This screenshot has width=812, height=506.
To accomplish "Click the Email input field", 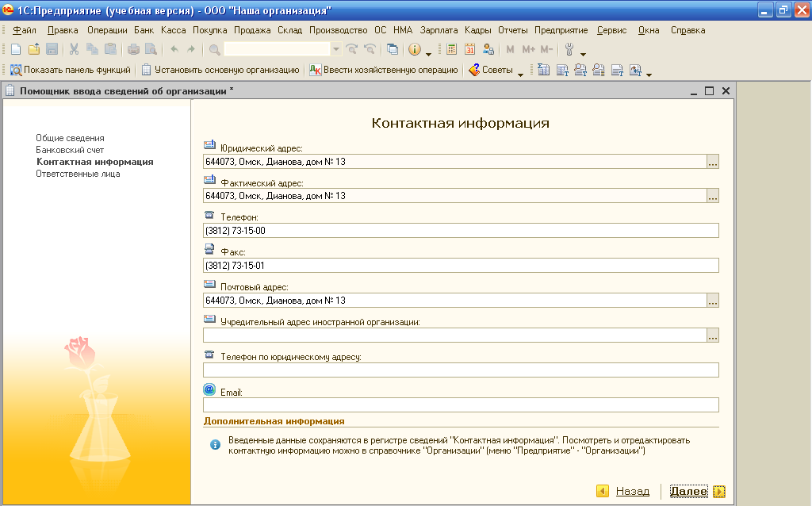I will (461, 405).
